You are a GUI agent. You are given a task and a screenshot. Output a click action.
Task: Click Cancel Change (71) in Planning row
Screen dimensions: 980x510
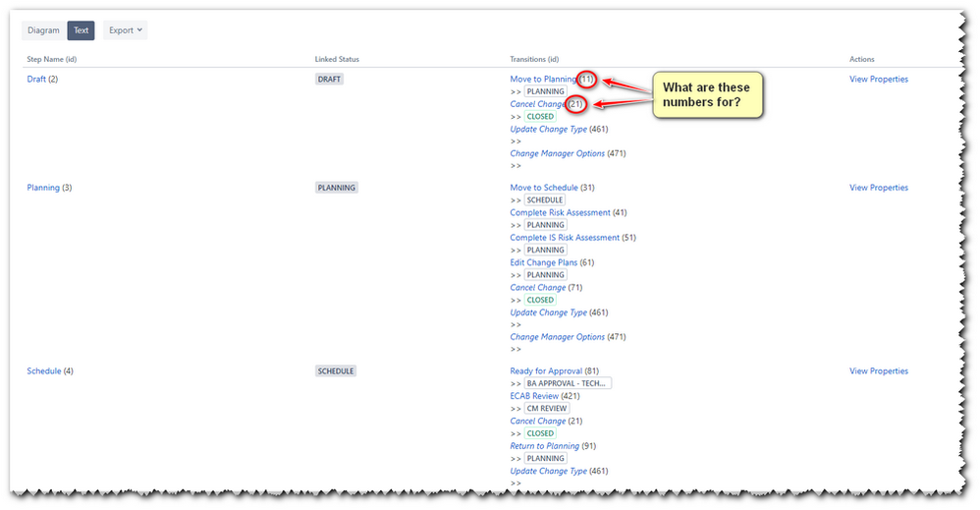click(x=537, y=287)
